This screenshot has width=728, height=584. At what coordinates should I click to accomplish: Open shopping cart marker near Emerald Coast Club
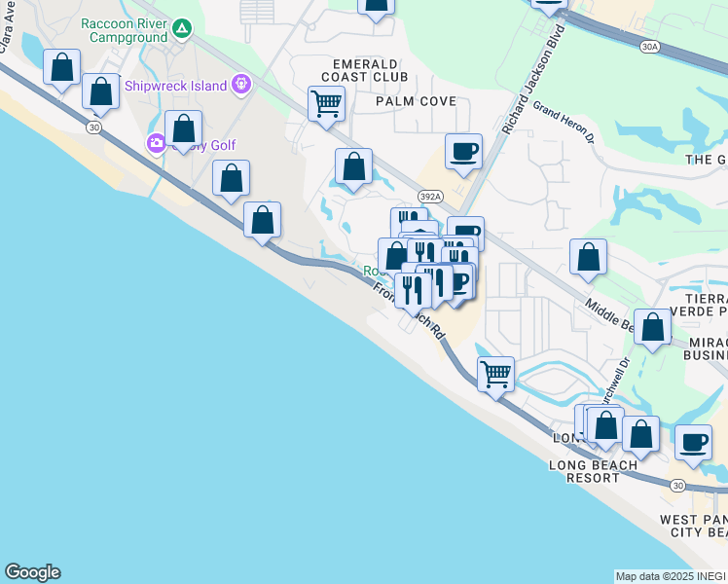click(x=326, y=102)
